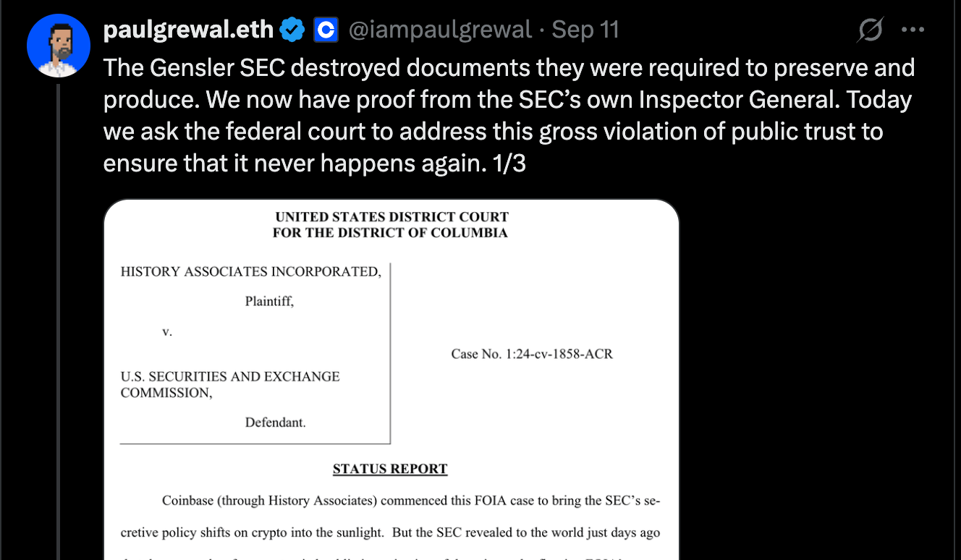Click the Coinbase affiliate badge icon
The image size is (961, 560).
pos(326,30)
